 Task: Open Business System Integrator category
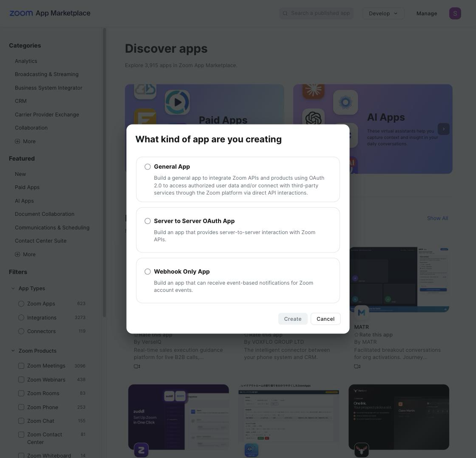(x=48, y=88)
